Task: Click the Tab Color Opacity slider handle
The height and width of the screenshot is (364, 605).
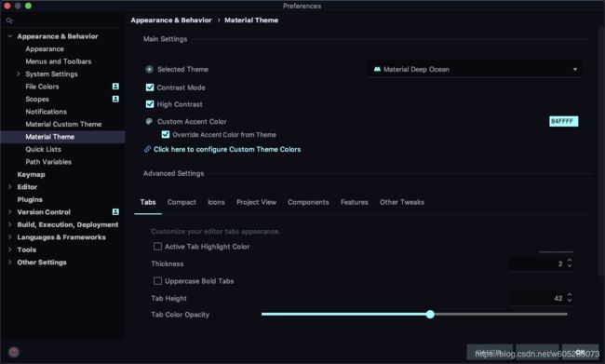Action: click(x=430, y=315)
